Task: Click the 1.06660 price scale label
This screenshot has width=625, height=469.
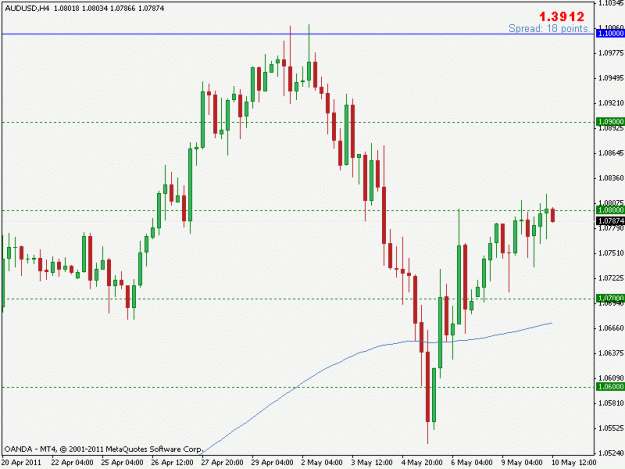Action: point(611,328)
